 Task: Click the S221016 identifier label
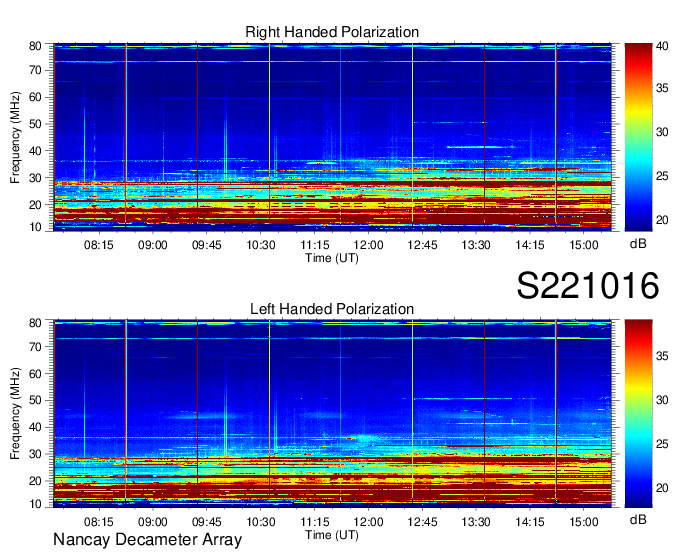588,285
